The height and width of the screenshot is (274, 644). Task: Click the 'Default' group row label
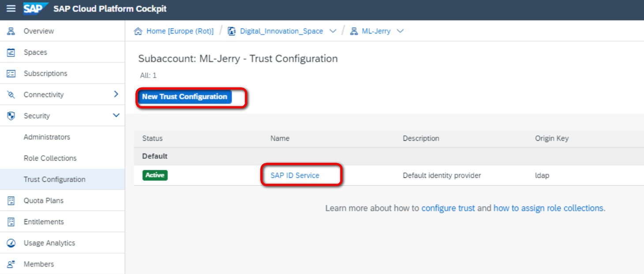pyautogui.click(x=155, y=156)
